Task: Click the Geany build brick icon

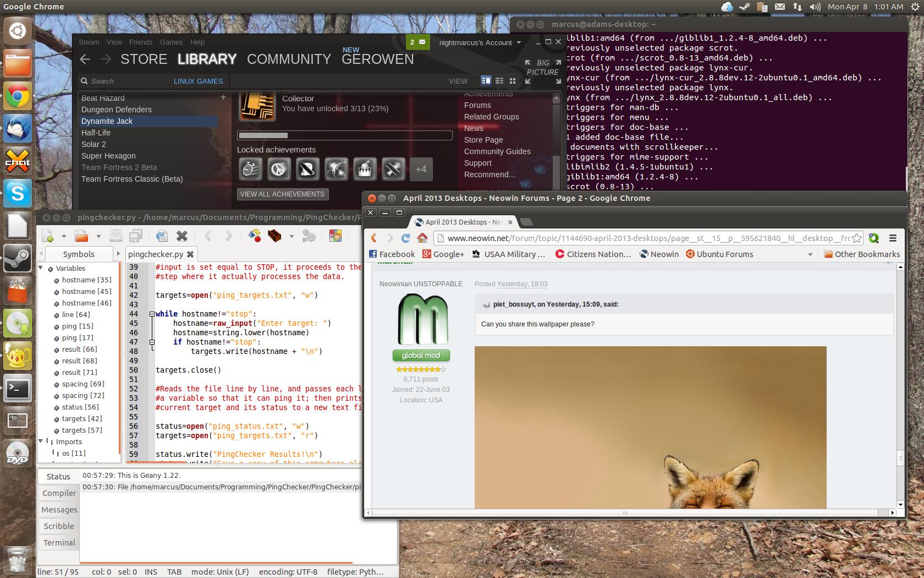Action: (x=274, y=236)
